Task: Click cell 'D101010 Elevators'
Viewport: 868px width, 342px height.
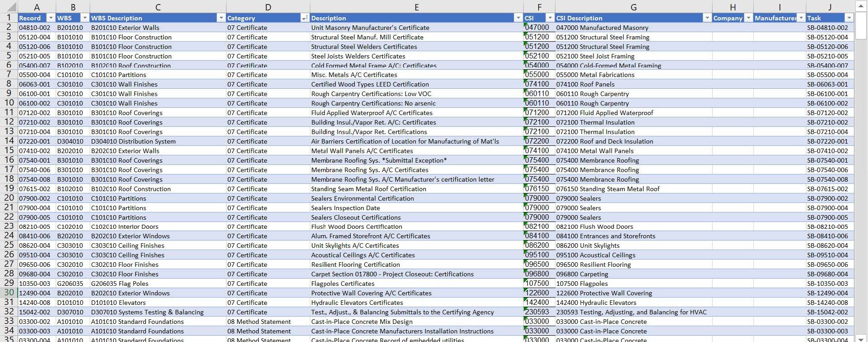Action: pyautogui.click(x=158, y=303)
